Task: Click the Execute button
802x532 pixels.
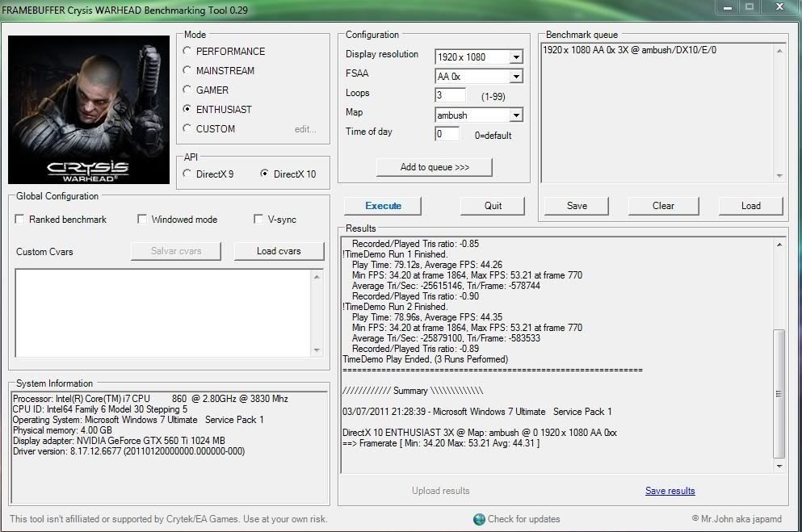Action: [x=383, y=206]
